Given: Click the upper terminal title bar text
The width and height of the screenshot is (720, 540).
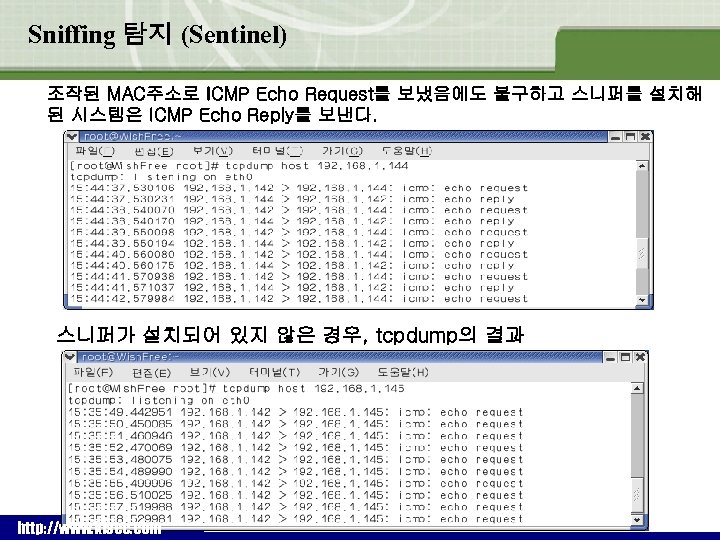Looking at the screenshot, I should (x=133, y=137).
